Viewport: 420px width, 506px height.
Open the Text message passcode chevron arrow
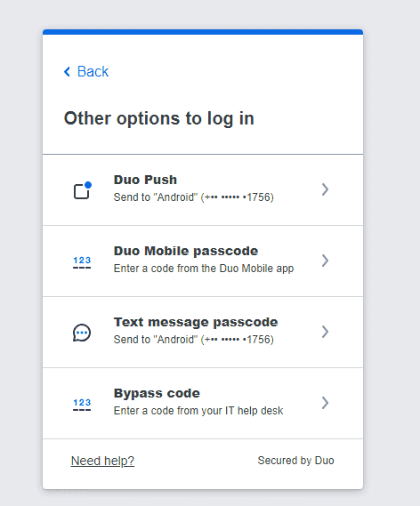(x=325, y=332)
